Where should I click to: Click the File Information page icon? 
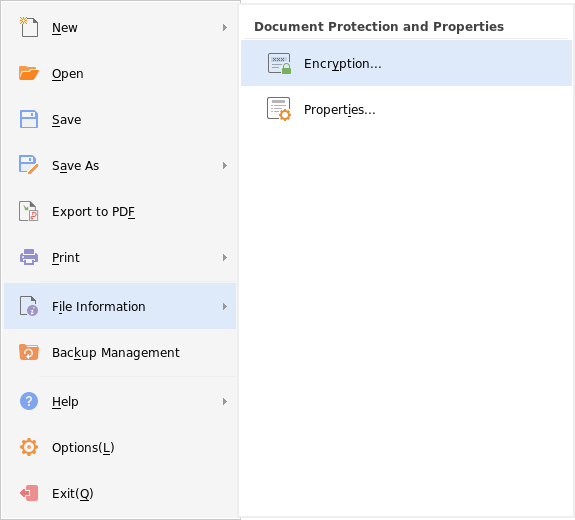[29, 306]
